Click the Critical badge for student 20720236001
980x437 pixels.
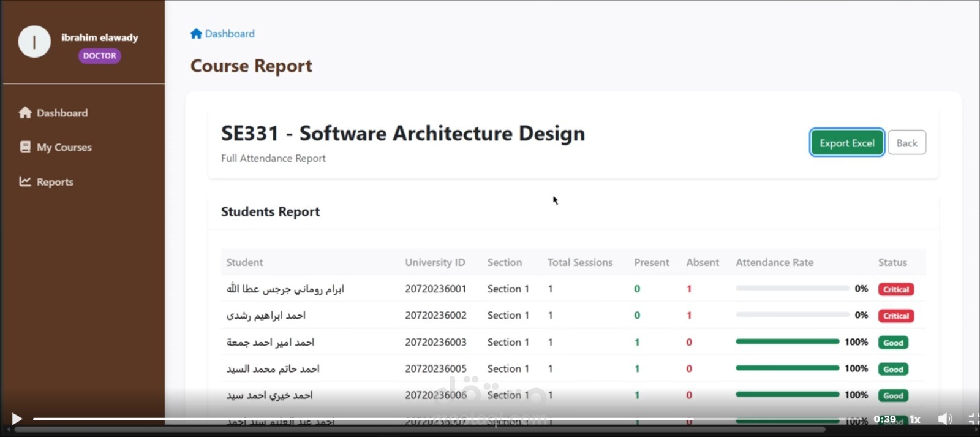(x=896, y=289)
